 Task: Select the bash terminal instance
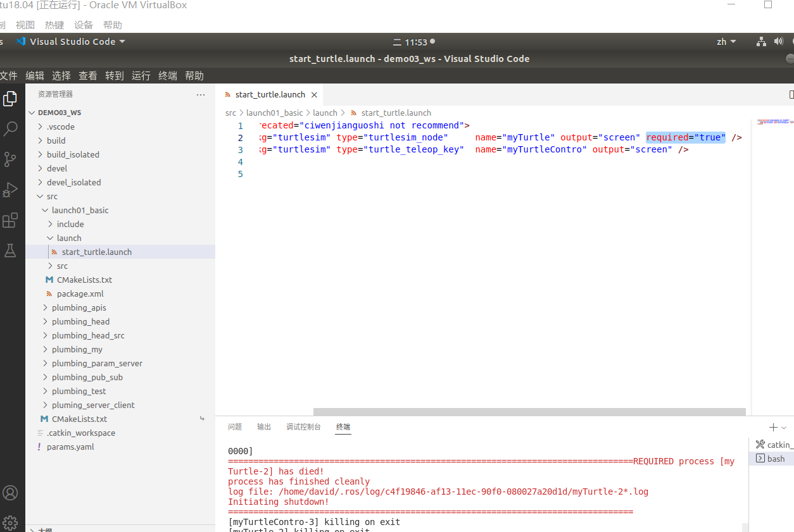tap(771, 459)
